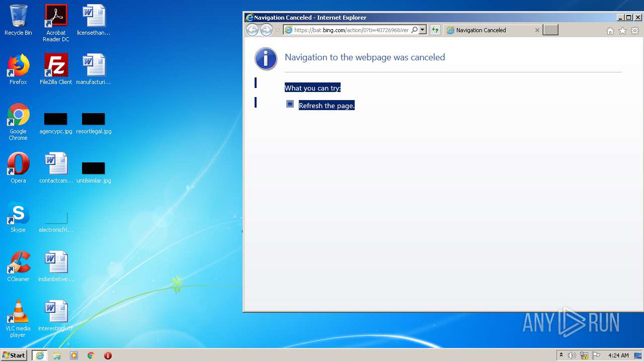Image resolution: width=644 pixels, height=362 pixels.
Task: Open the Recycle Bin desktop icon
Action: [x=18, y=21]
